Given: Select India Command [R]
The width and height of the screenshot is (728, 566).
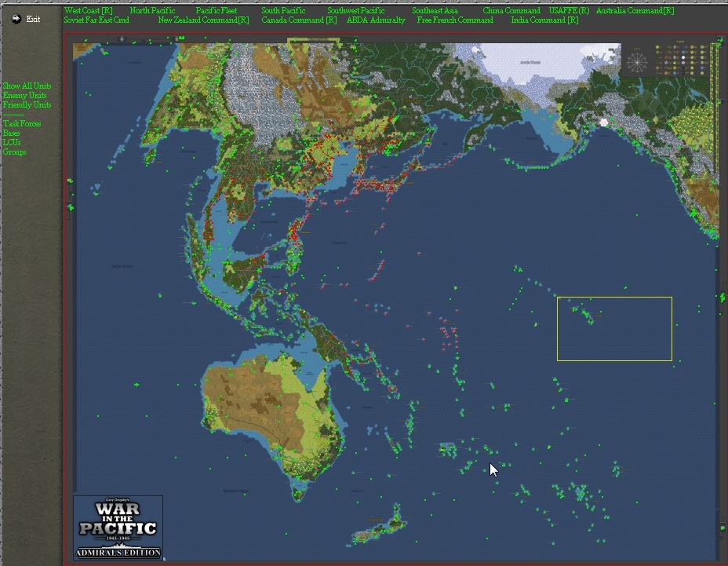Looking at the screenshot, I should (x=544, y=20).
